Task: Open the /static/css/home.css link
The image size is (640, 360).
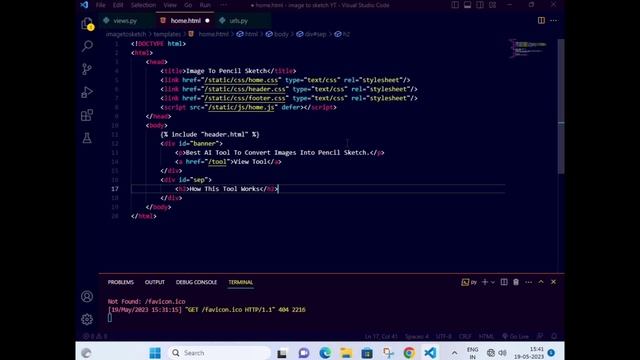Action: (241, 80)
